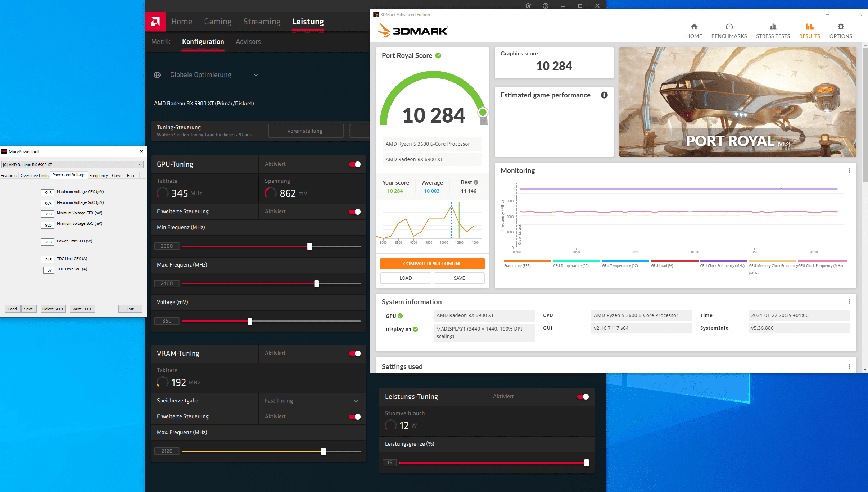Click the SAVE button in 3DMark
The width and height of the screenshot is (868, 492).
click(x=459, y=278)
